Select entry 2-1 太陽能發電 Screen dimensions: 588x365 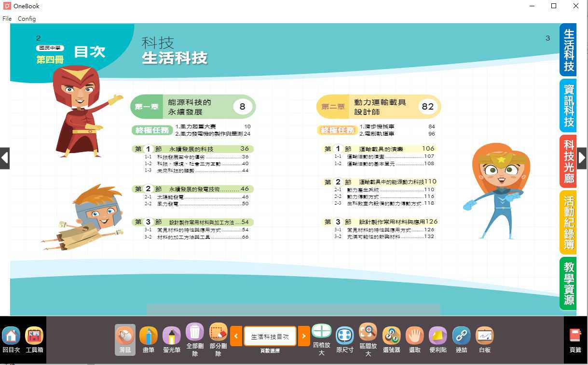click(x=196, y=197)
